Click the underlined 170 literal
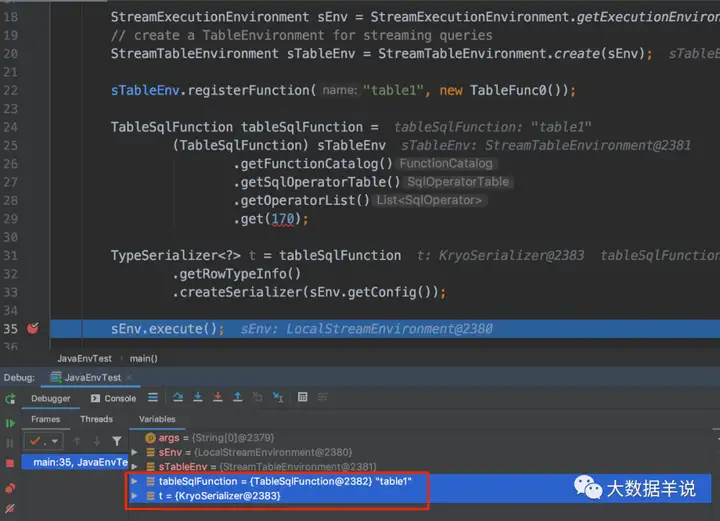 283,219
